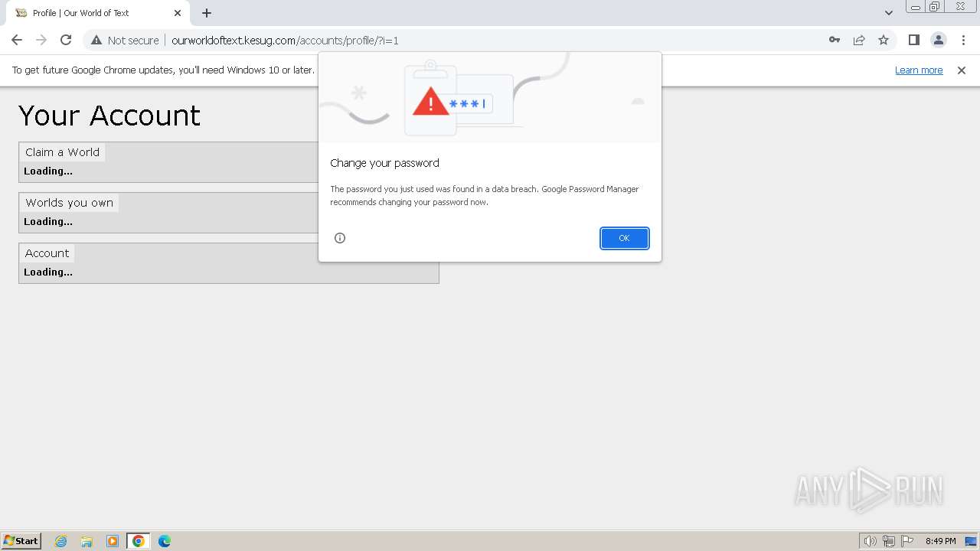980x551 pixels.
Task: Go forward with the browser arrow
Action: coord(41,40)
